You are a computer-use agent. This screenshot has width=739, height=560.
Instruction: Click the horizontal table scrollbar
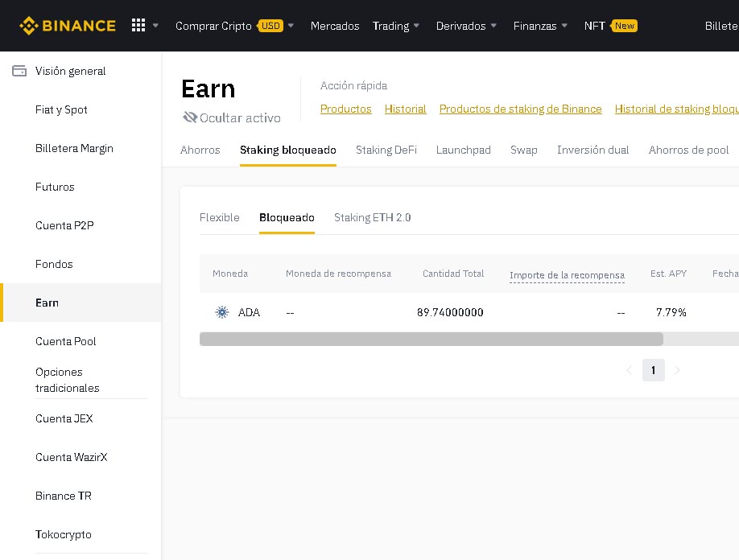(x=431, y=339)
